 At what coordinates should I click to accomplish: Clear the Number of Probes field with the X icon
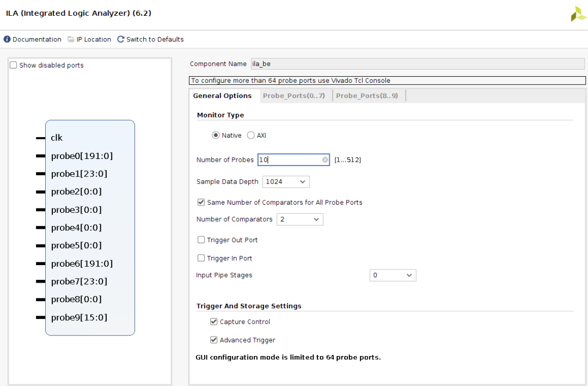point(325,160)
